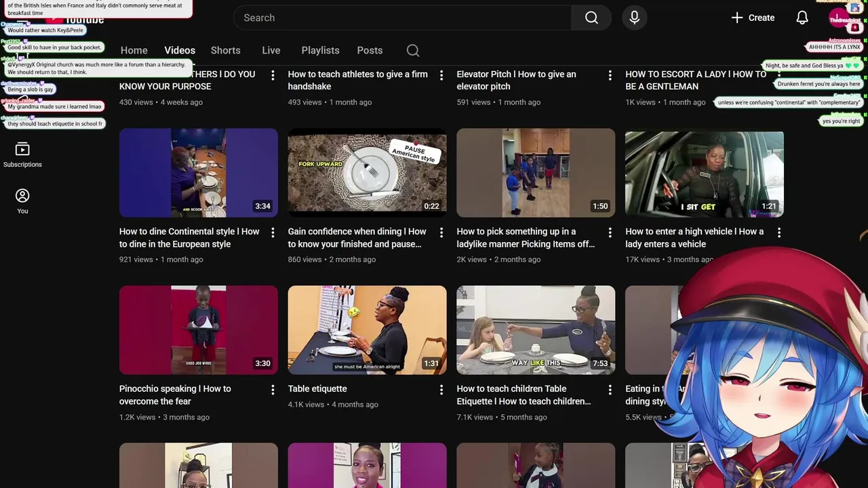Click the search magnifier button
This screenshot has width=868, height=488.
[x=591, y=18]
